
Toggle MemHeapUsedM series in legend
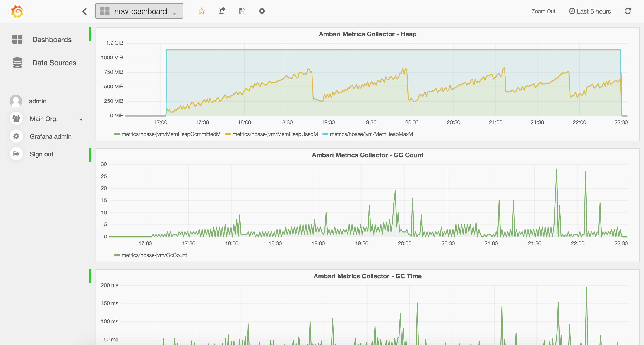[275, 134]
